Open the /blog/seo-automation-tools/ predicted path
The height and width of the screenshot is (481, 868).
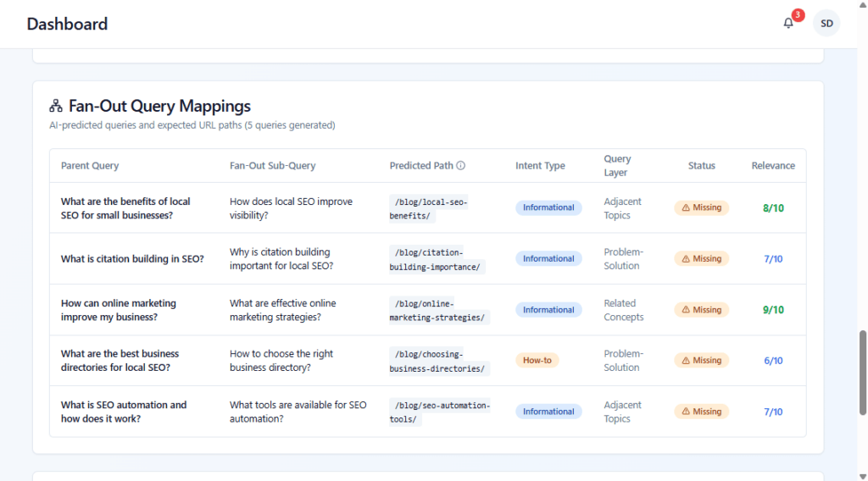point(439,412)
